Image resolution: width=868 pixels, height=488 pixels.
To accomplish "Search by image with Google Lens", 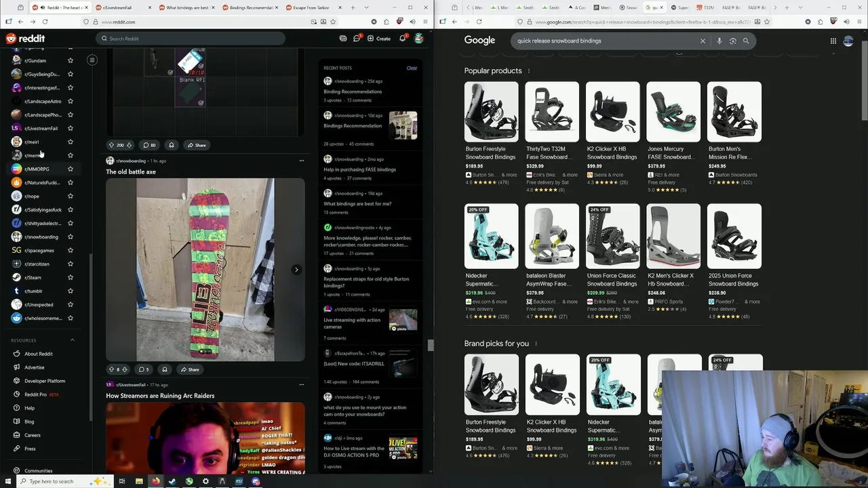I will [x=732, y=41].
